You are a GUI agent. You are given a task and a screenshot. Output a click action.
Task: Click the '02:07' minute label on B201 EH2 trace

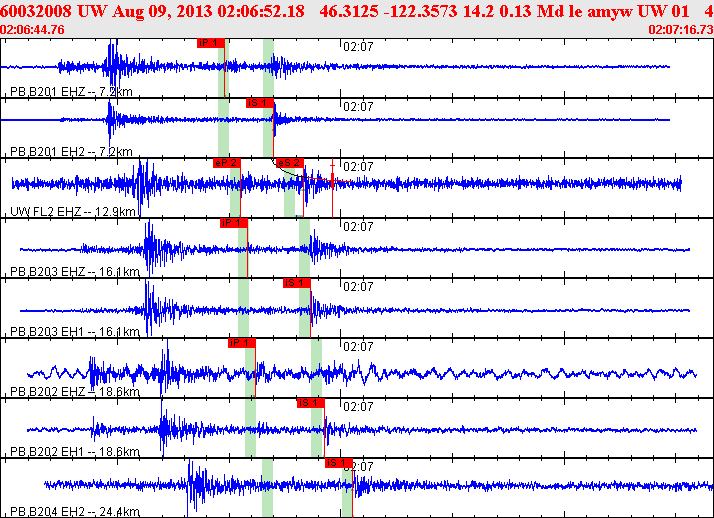point(358,107)
